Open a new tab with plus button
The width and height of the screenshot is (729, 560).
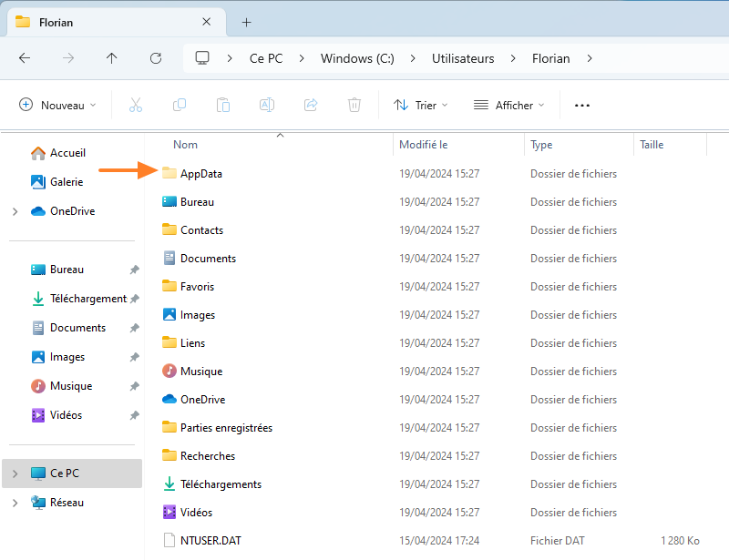click(246, 22)
